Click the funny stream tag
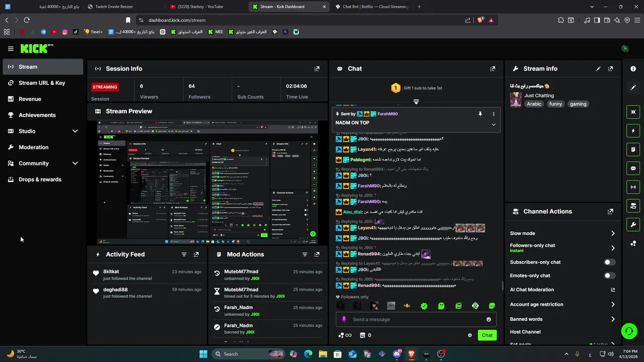644x362 pixels. pos(555,104)
